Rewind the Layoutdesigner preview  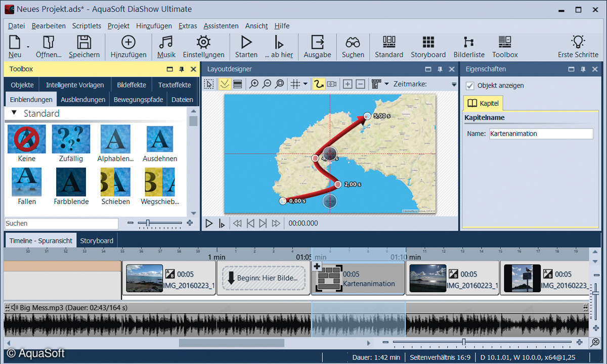tap(237, 223)
